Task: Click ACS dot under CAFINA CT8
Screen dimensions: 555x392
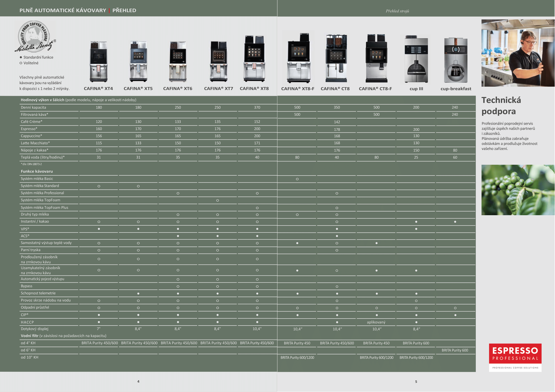Action: click(337, 236)
